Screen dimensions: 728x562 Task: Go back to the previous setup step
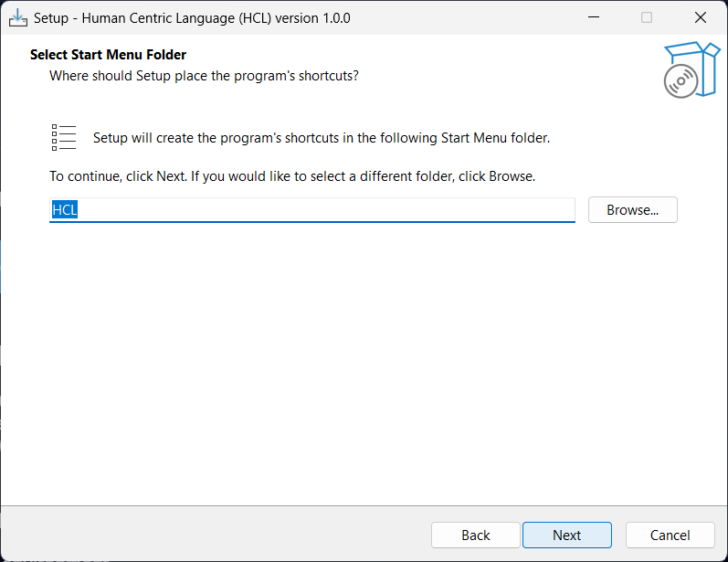tap(475, 535)
